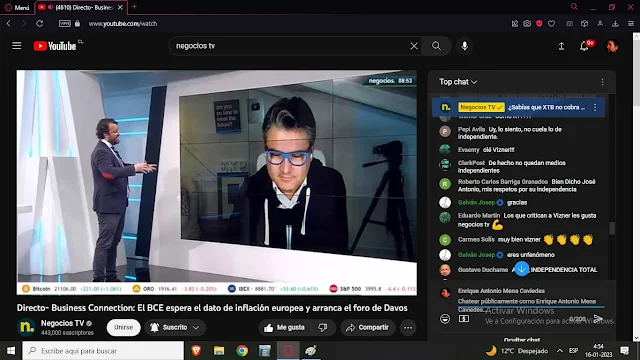Open the pinned Negocios TV chat message
640x360 pixels.
(x=518, y=107)
